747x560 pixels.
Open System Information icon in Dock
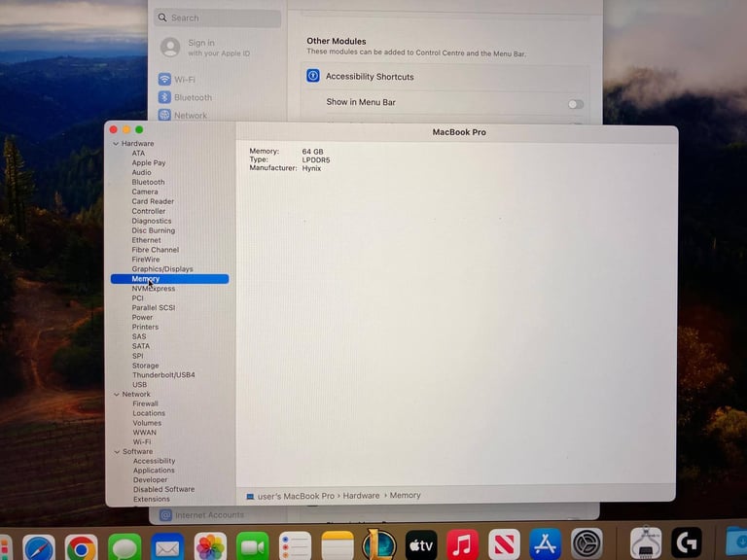tap(646, 542)
